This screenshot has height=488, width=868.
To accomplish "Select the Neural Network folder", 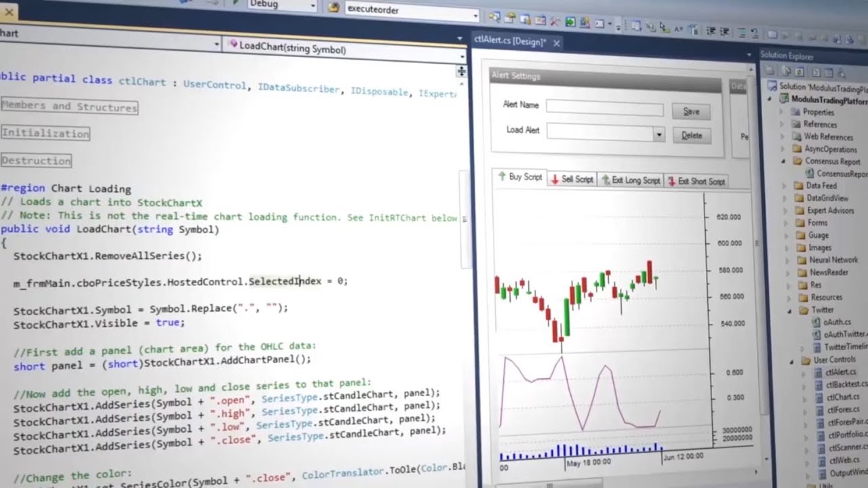I will click(x=833, y=260).
